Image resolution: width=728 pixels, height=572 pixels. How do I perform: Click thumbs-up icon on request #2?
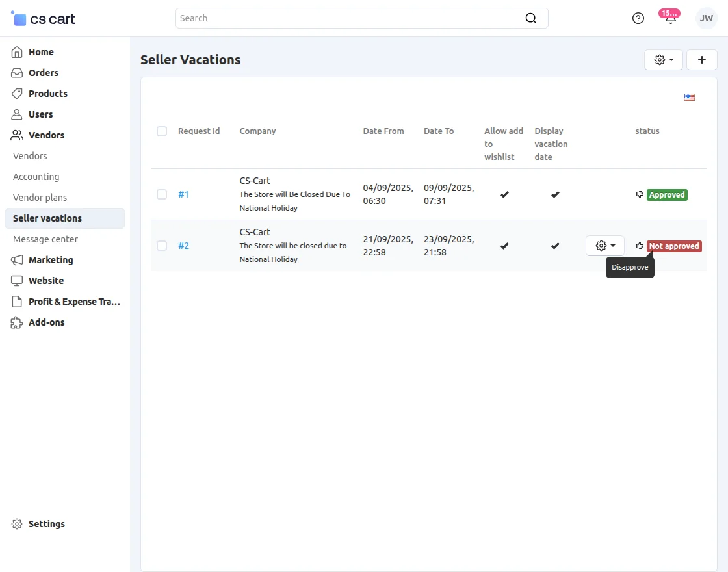(x=640, y=246)
